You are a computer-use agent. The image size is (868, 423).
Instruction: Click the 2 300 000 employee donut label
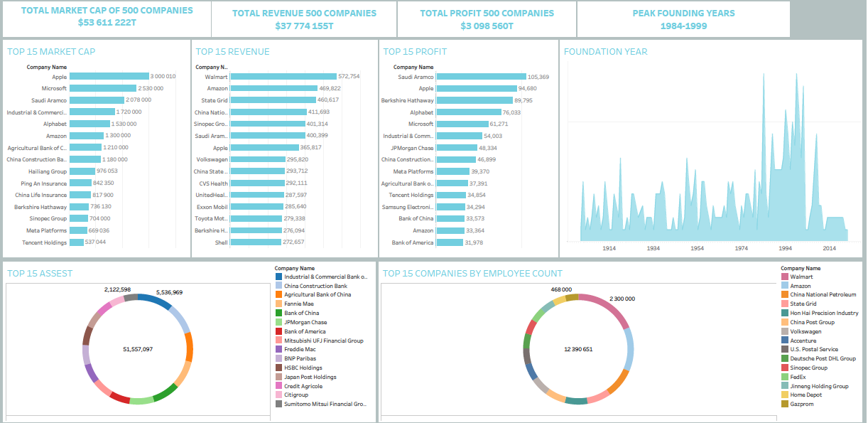click(x=622, y=299)
